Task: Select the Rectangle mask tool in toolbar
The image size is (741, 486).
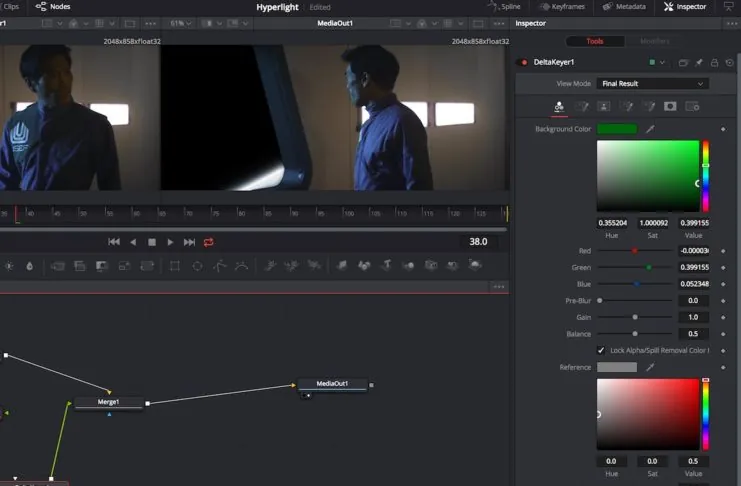Action: tap(174, 265)
